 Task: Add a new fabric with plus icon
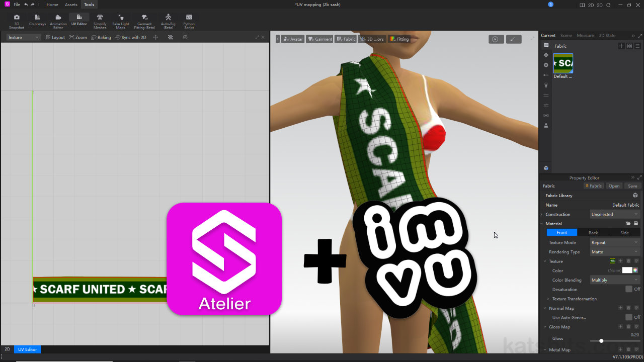pyautogui.click(x=621, y=46)
